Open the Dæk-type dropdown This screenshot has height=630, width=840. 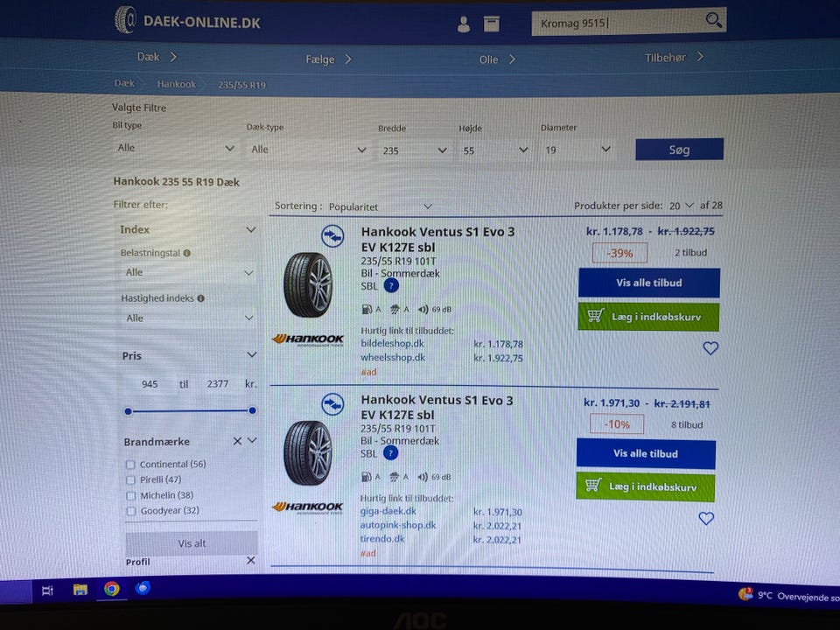click(x=309, y=150)
